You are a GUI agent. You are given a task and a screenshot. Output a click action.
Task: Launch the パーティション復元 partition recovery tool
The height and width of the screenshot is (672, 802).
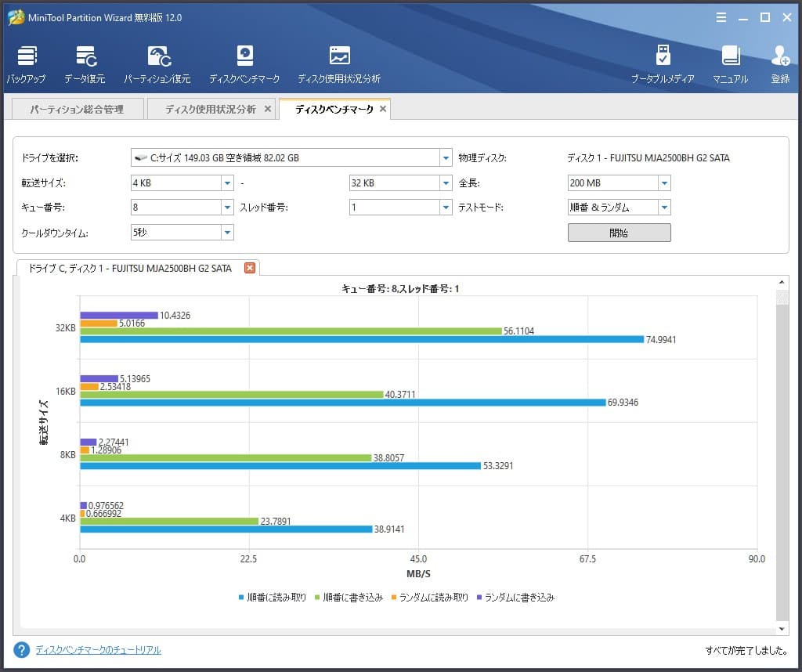pos(157,64)
